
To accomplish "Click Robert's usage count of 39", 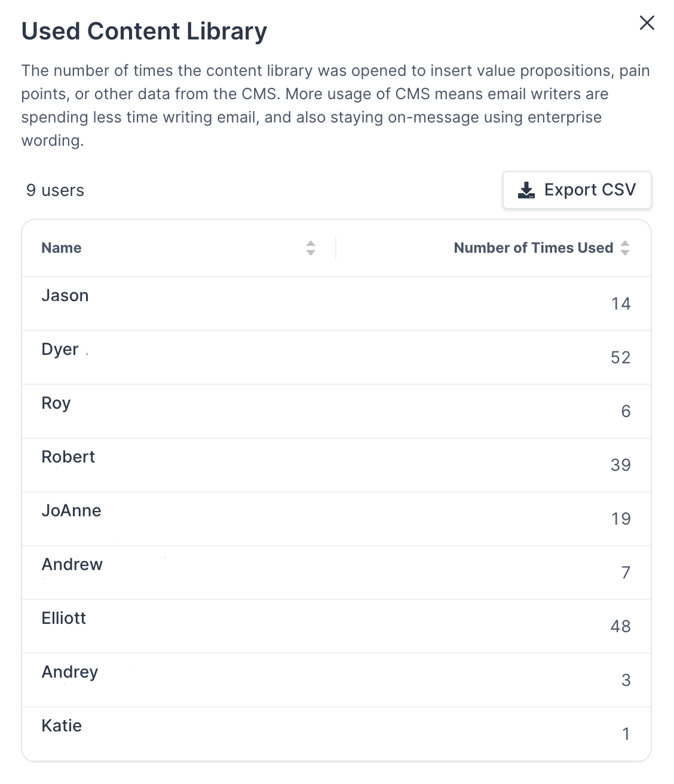I will coord(621,465).
